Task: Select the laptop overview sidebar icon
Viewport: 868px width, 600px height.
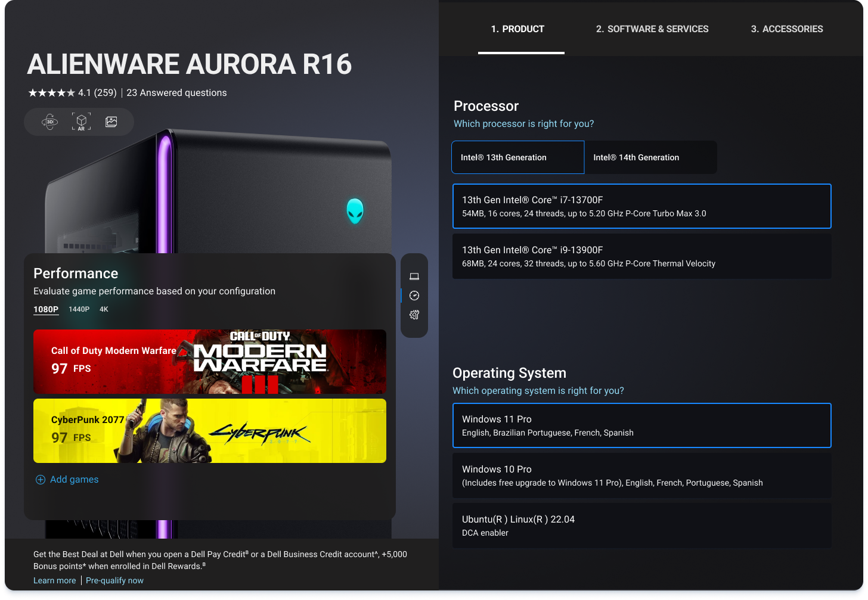Action: tap(414, 276)
